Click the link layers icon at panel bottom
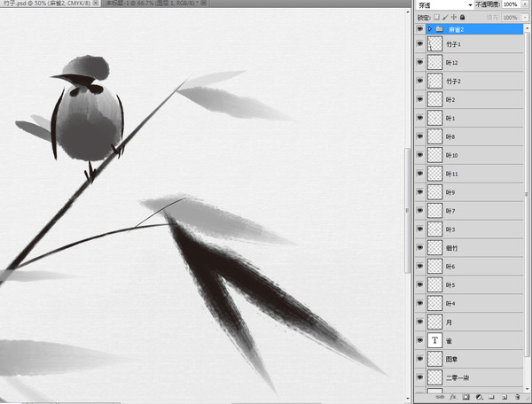Image resolution: width=532 pixels, height=404 pixels. (x=440, y=397)
